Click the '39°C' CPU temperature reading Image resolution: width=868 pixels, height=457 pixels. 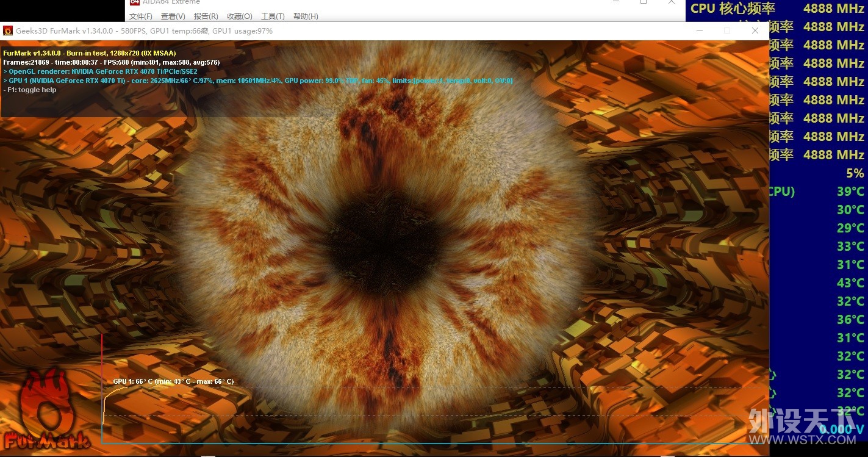pyautogui.click(x=850, y=192)
